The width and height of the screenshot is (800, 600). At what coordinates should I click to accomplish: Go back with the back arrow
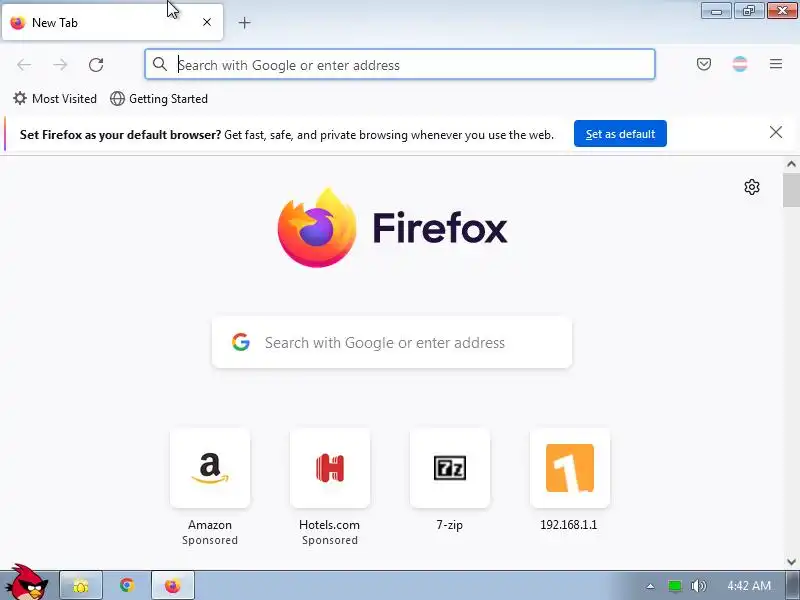coord(24,65)
